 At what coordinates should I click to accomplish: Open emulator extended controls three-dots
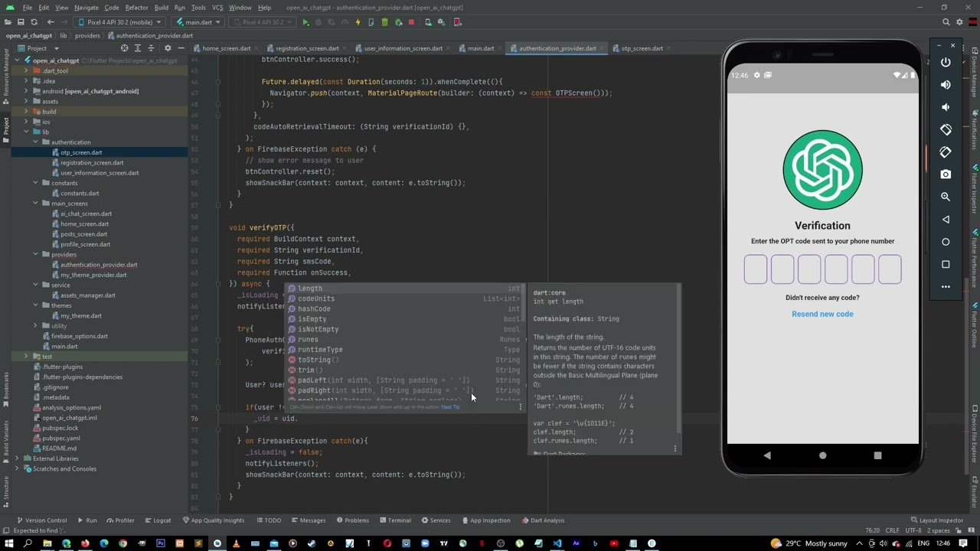click(946, 287)
